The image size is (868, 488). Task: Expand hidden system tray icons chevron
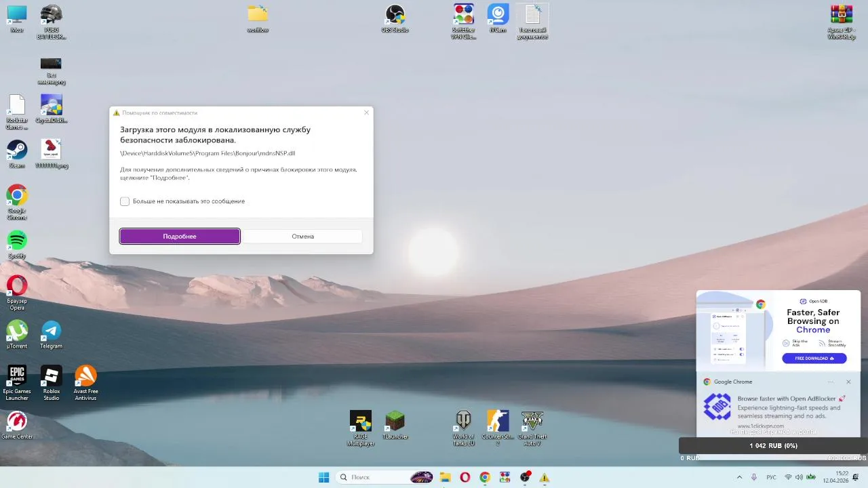point(739,477)
